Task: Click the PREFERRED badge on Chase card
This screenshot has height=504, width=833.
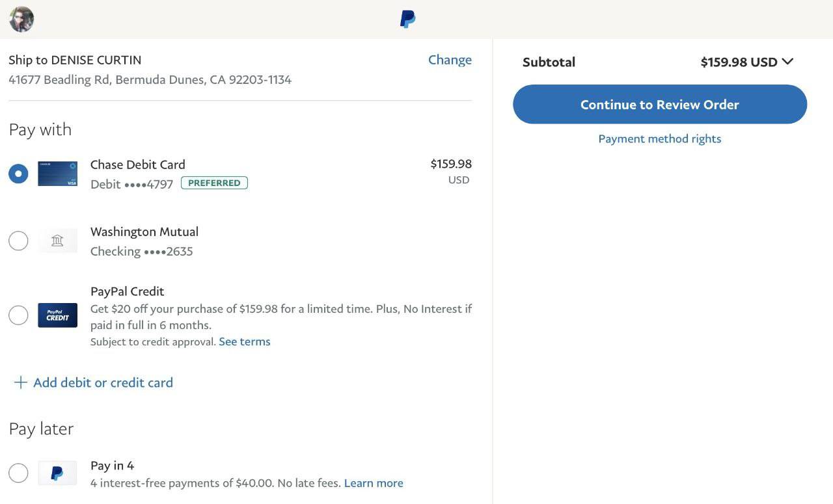Action: [x=214, y=183]
